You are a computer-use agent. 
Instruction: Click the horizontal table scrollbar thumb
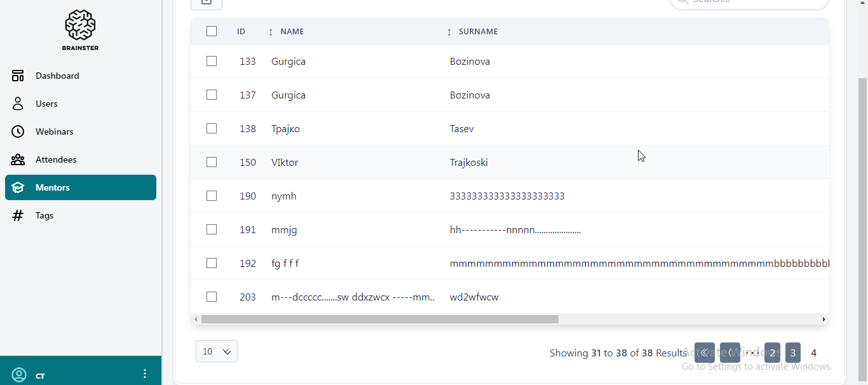pos(379,320)
